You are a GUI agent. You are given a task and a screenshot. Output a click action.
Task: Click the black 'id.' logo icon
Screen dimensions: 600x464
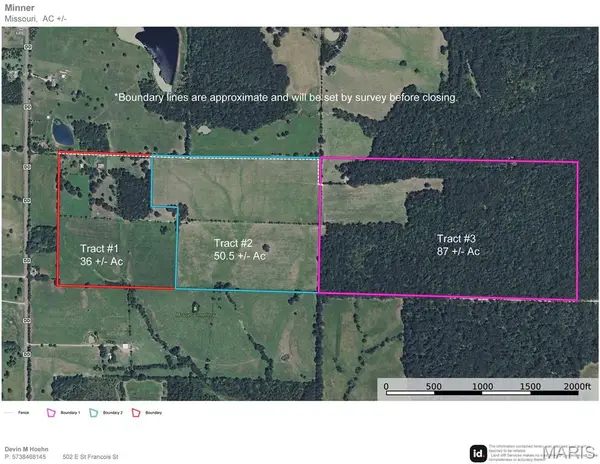point(478,454)
